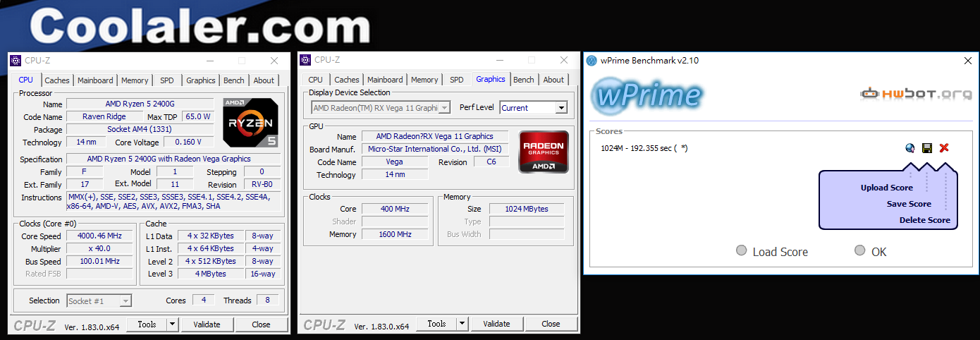Select CPU tab in left CPU-Z window
980x340 pixels.
tap(26, 80)
